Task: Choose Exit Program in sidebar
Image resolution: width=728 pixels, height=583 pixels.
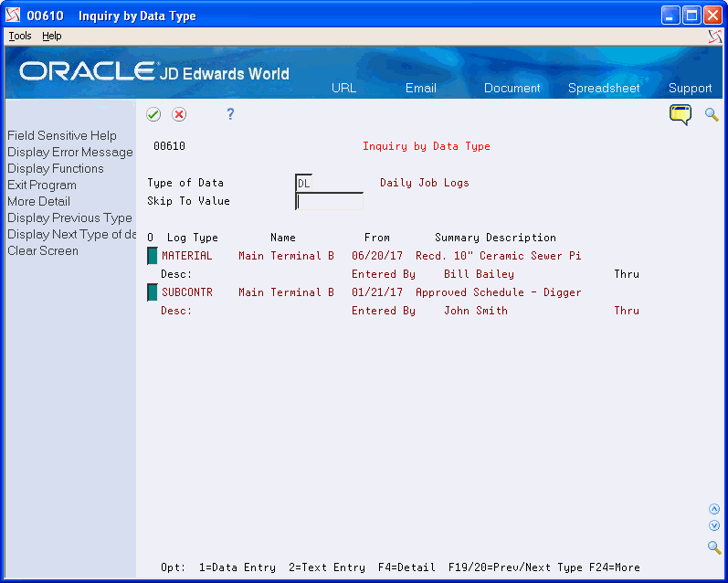Action: tap(42, 185)
